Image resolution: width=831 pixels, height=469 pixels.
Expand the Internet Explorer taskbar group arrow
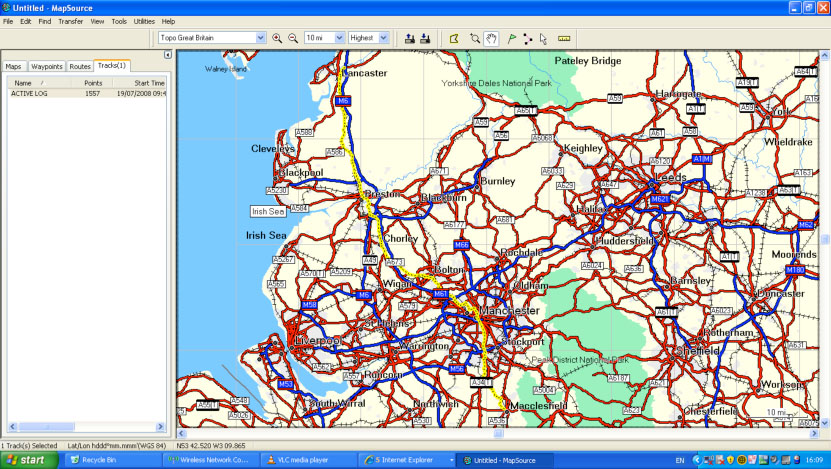(x=451, y=460)
